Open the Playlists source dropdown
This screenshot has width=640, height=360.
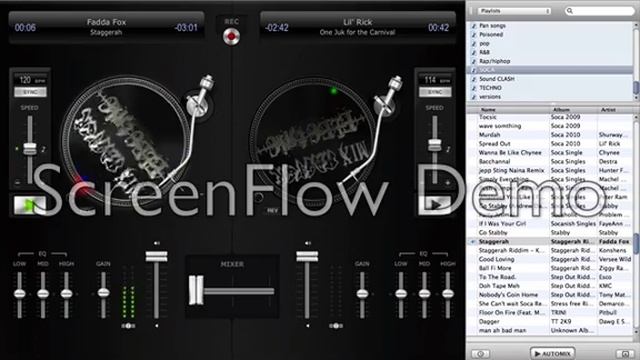(514, 11)
